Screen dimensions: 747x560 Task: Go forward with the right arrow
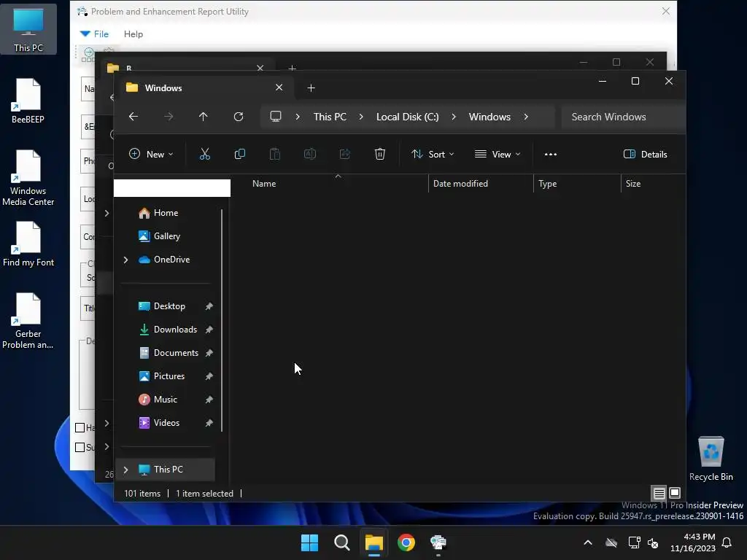point(169,117)
